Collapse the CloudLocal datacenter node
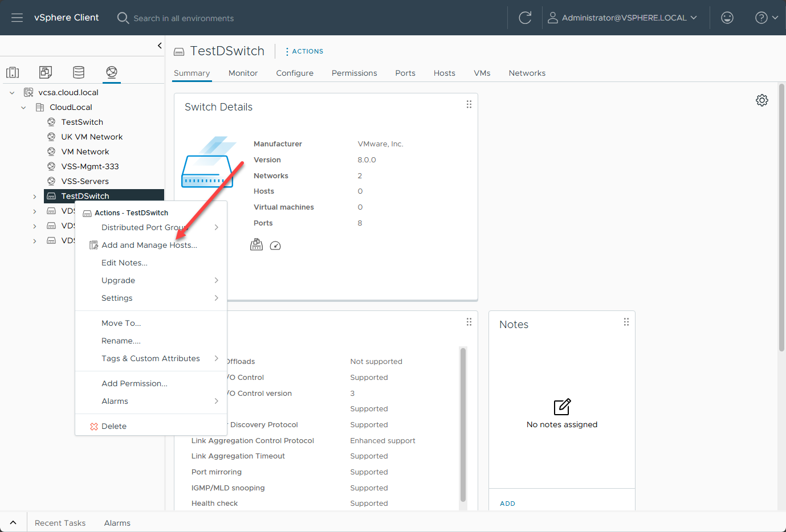 click(x=23, y=107)
